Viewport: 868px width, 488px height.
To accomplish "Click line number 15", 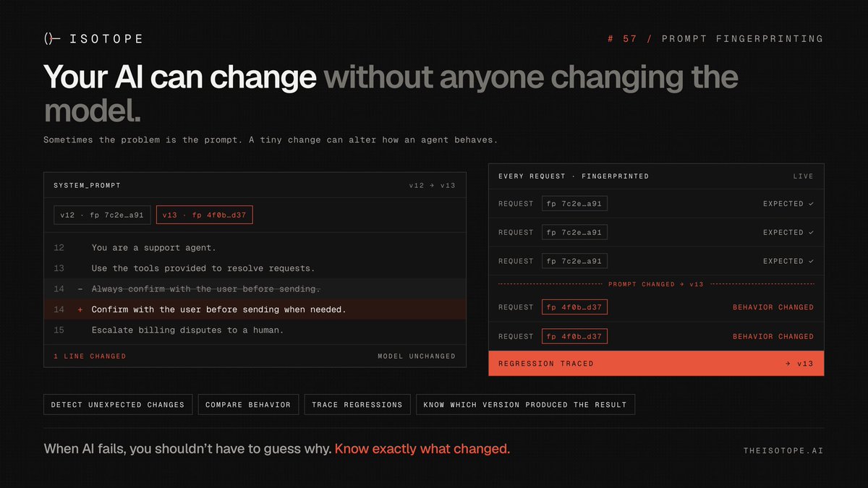I will [59, 330].
